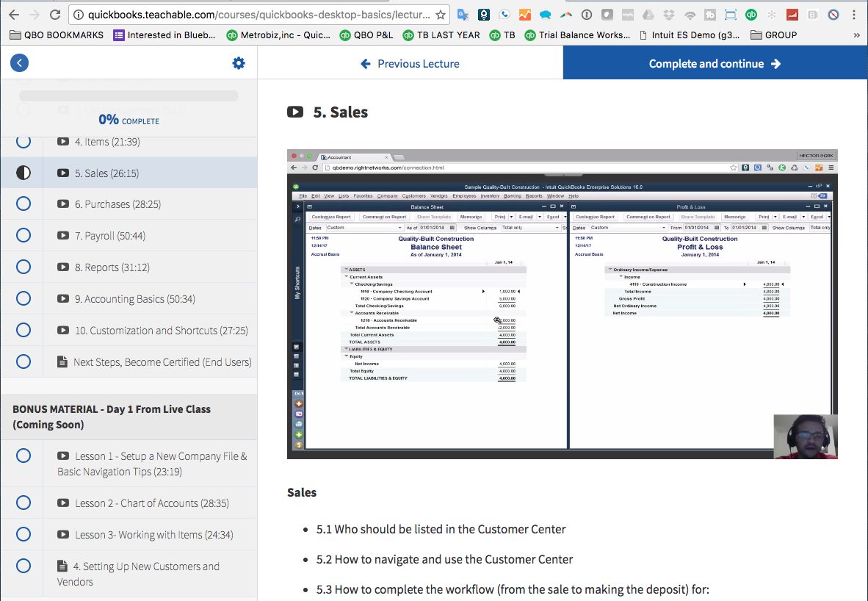Expand the bookmarks overflow chevrons
The width and height of the screenshot is (868, 601).
click(x=856, y=35)
